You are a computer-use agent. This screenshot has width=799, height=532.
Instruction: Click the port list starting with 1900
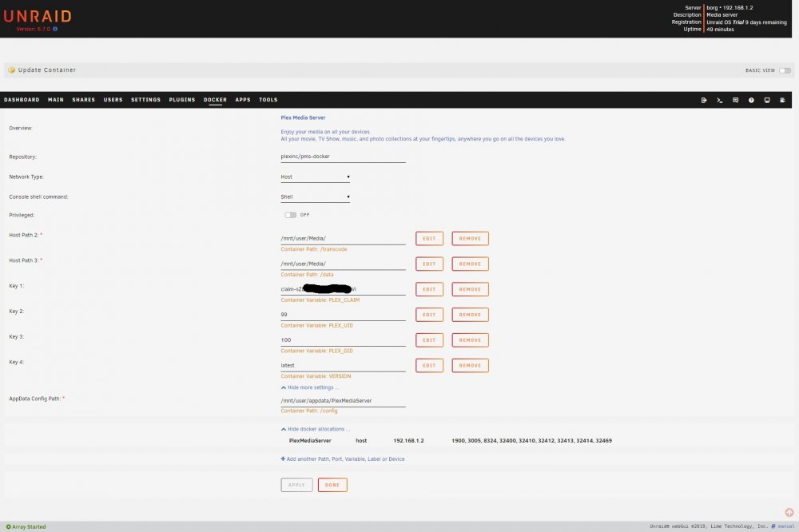pyautogui.click(x=531, y=441)
